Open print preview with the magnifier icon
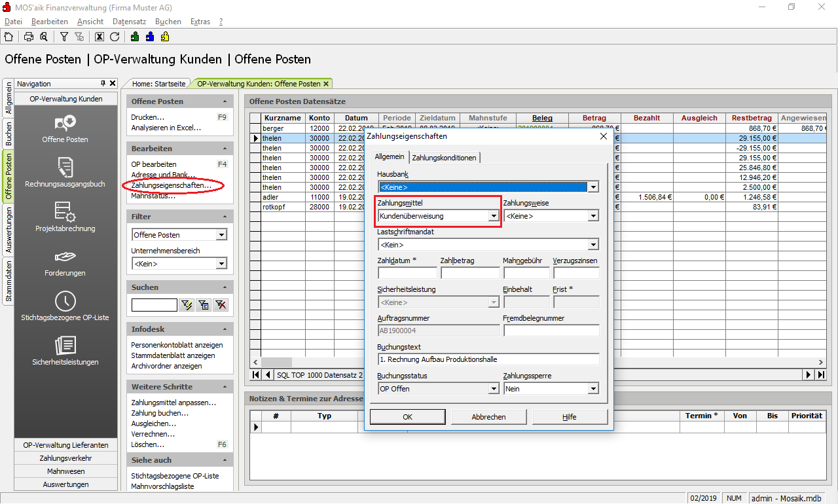This screenshot has height=504, width=838. 43,37
